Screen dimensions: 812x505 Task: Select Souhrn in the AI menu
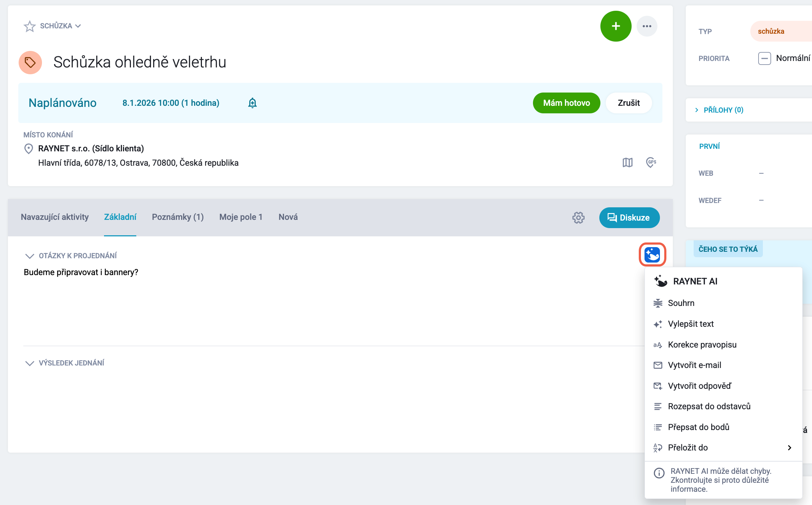pyautogui.click(x=723, y=303)
